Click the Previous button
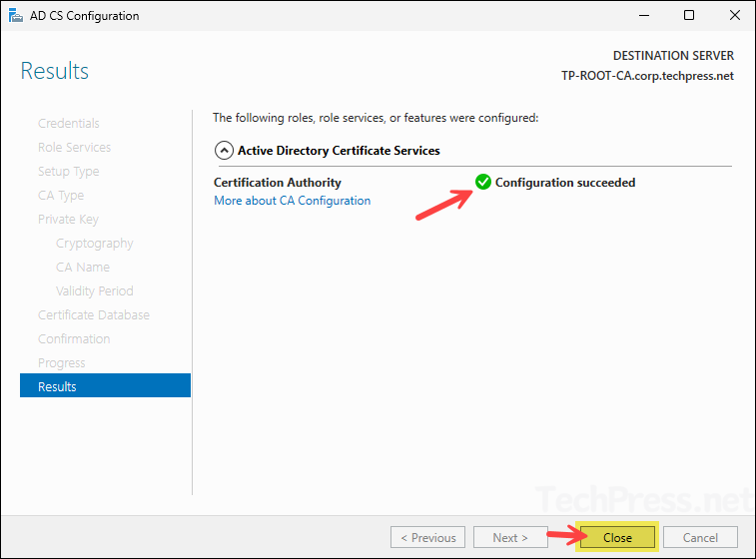Image resolution: width=756 pixels, height=559 pixels. (427, 537)
